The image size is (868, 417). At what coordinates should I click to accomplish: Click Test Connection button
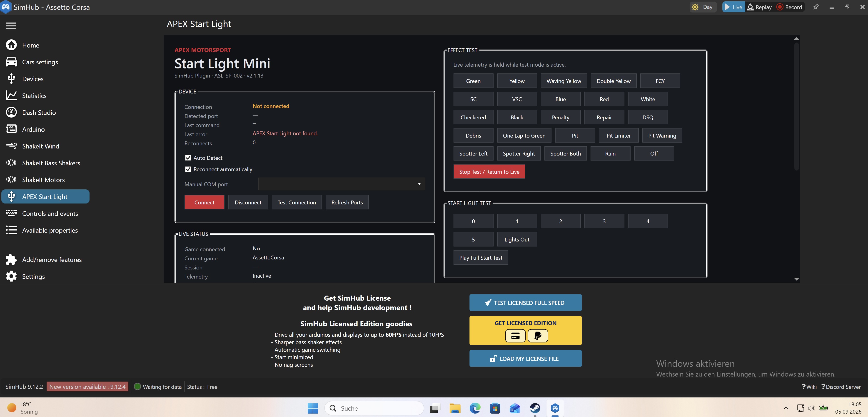297,202
